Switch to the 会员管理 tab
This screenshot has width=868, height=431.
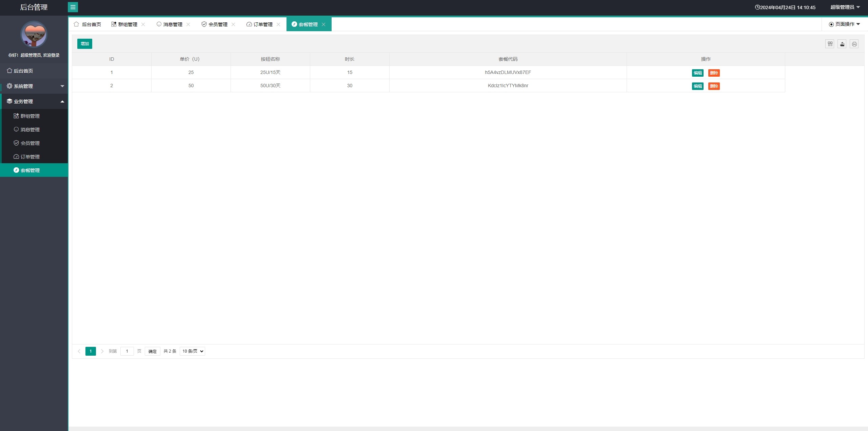(x=215, y=24)
